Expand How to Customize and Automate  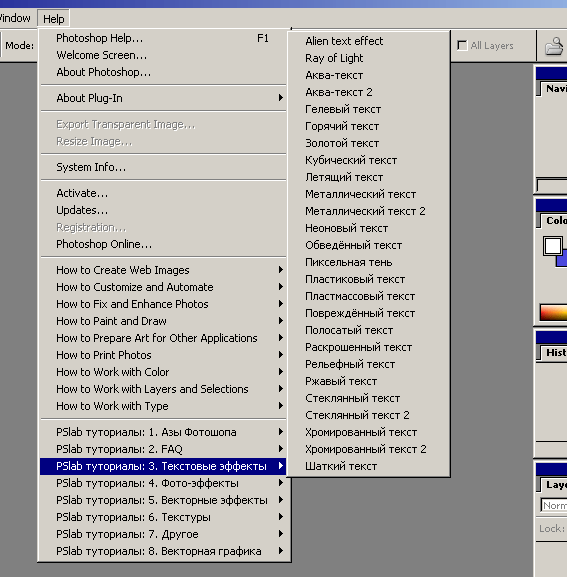[x=163, y=287]
